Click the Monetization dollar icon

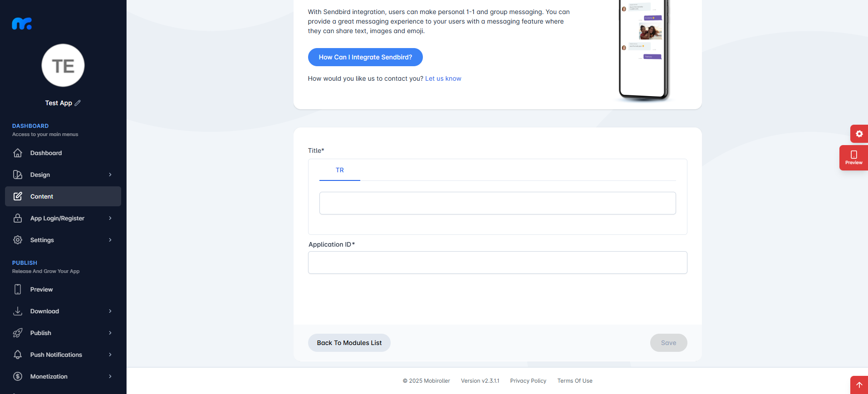(x=18, y=376)
